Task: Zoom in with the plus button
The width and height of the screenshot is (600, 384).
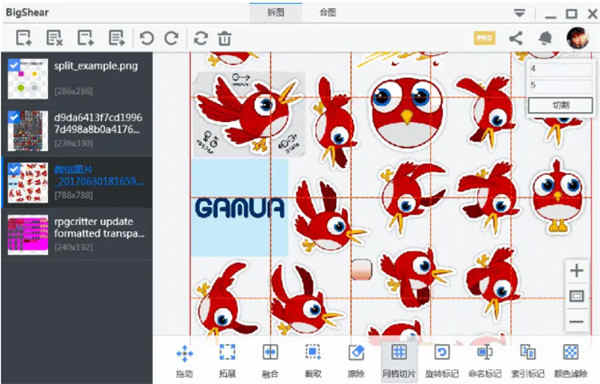Action: tap(576, 271)
